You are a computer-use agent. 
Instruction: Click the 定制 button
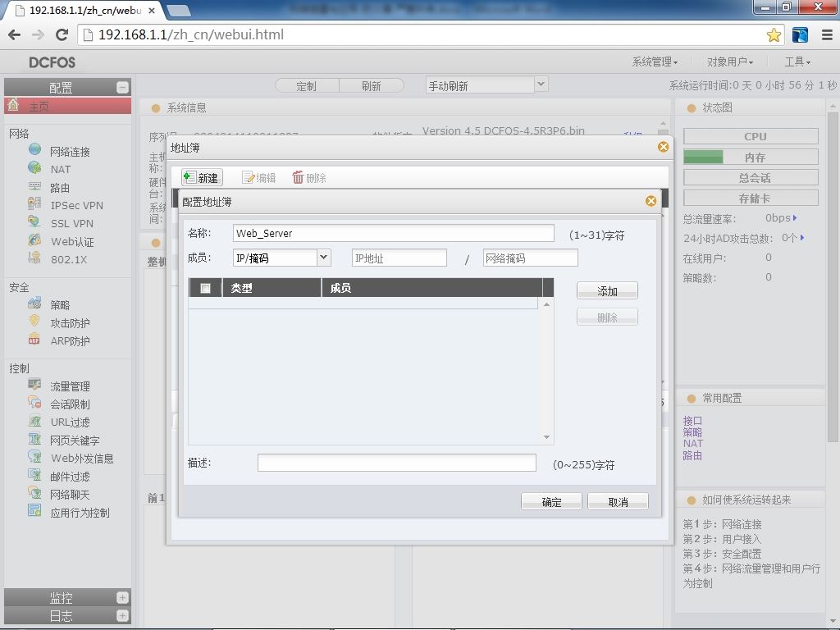(x=307, y=85)
